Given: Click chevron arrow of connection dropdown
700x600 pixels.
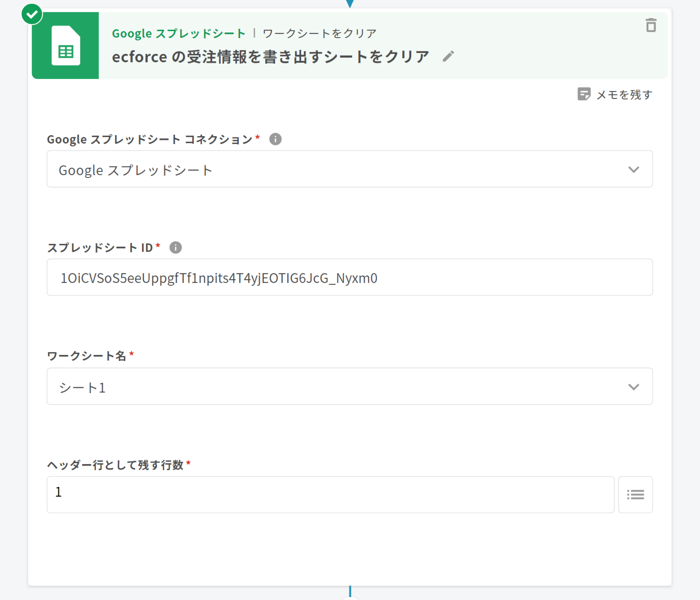Looking at the screenshot, I should [634, 169].
